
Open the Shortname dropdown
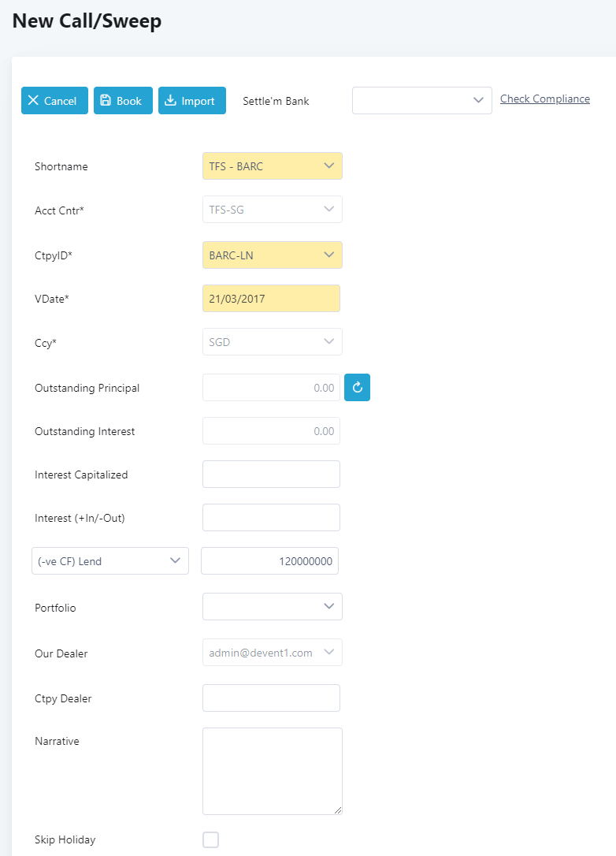pyautogui.click(x=272, y=166)
